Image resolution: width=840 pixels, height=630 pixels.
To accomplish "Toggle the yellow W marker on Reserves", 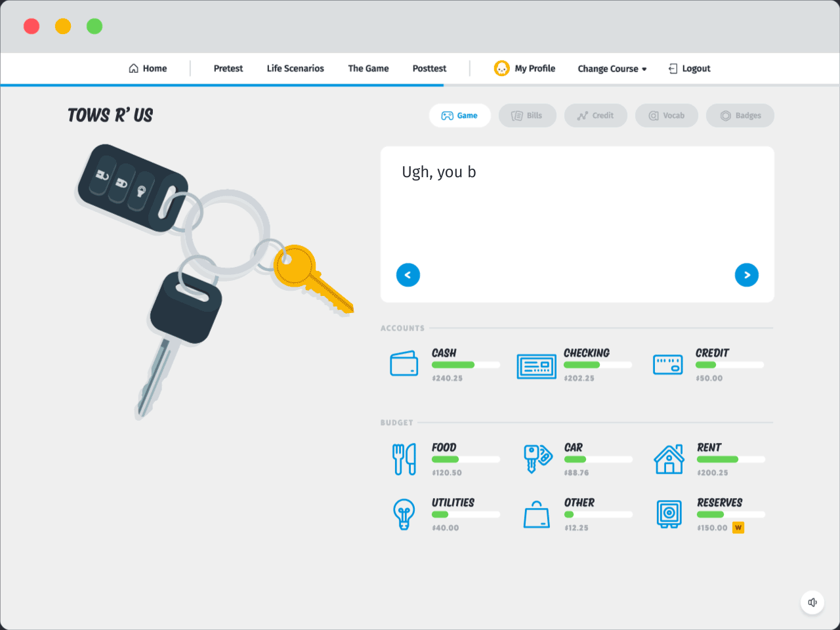I will click(738, 527).
